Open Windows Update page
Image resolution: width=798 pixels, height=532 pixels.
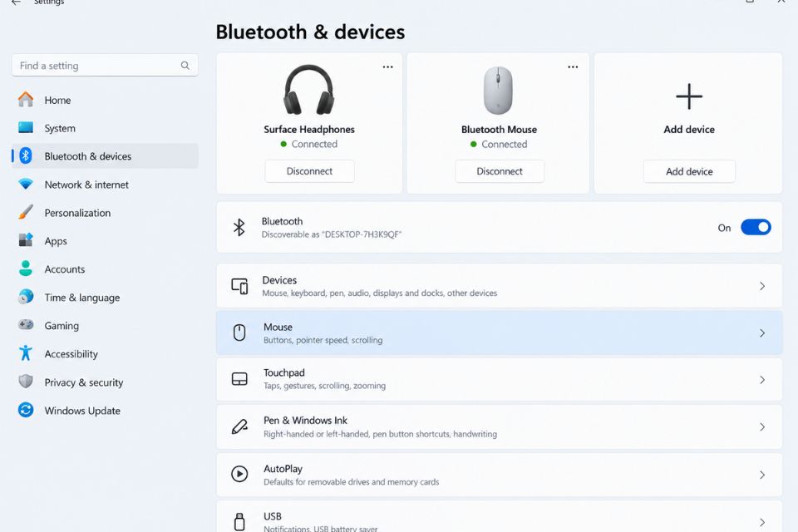tap(105, 411)
